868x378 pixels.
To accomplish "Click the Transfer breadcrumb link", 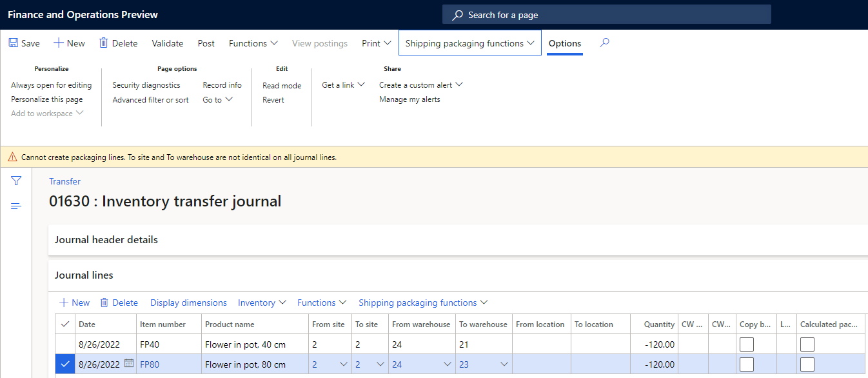I will [x=64, y=181].
